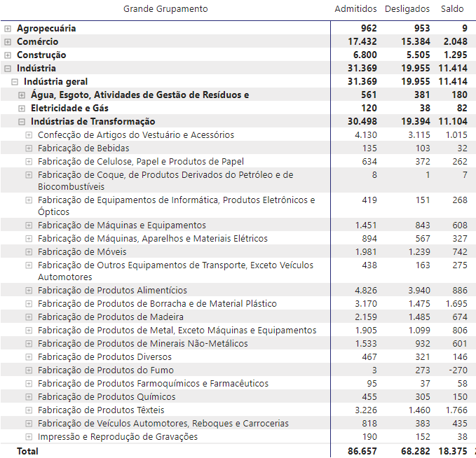Select Fabricação de Produtos Alimentícios row label
The width and height of the screenshot is (476, 458).
click(x=112, y=291)
